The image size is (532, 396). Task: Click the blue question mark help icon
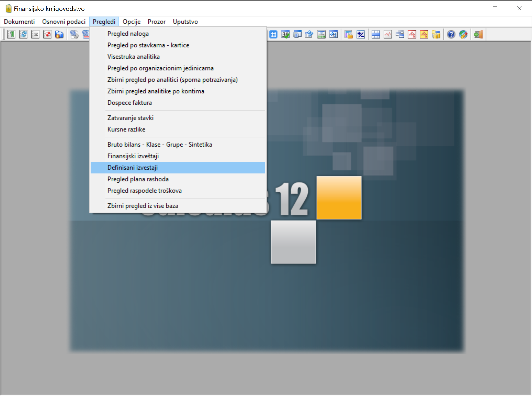point(451,35)
